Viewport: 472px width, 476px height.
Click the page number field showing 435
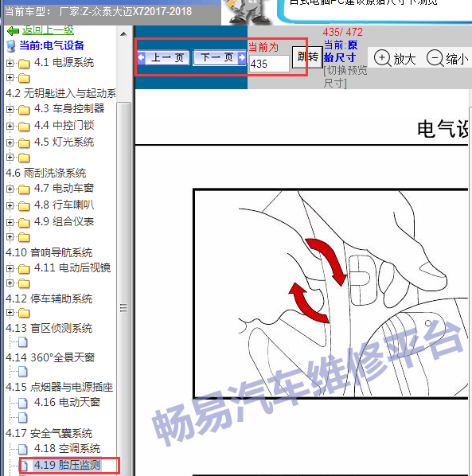point(269,64)
